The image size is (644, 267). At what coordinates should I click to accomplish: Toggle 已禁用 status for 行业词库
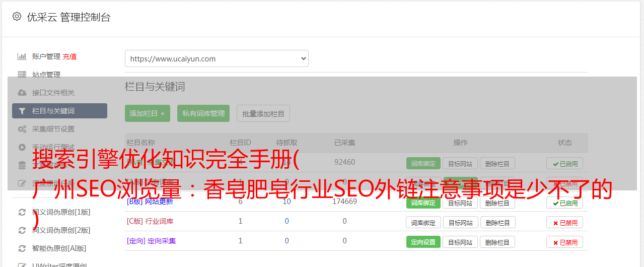[x=565, y=222]
